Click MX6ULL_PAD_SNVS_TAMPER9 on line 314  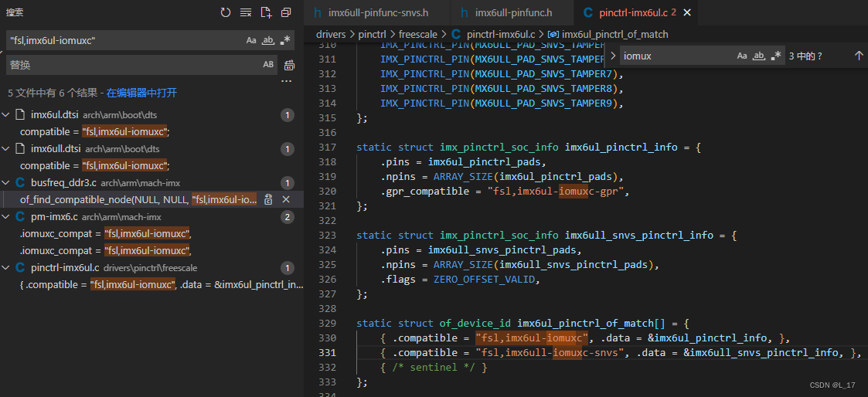click(x=545, y=103)
